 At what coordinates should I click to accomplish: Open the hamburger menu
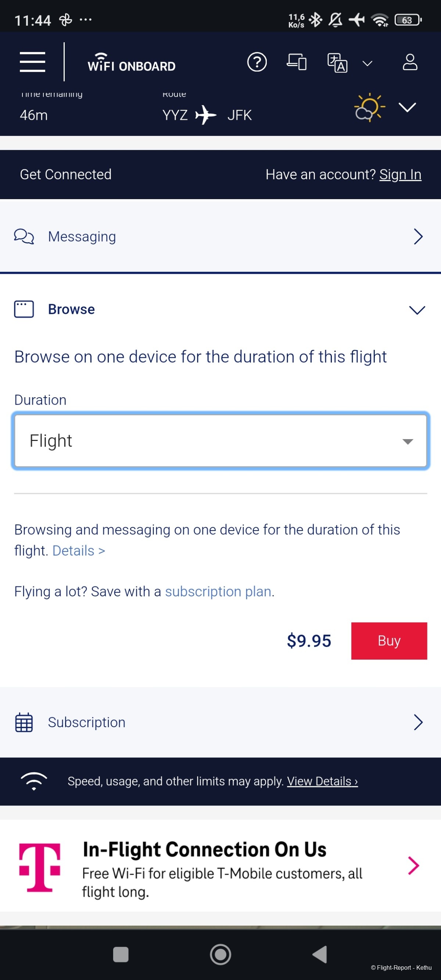(x=33, y=62)
